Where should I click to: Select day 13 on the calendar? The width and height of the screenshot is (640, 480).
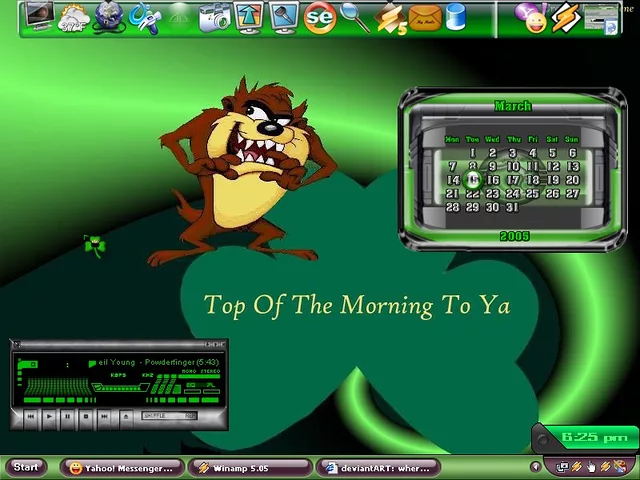(573, 167)
